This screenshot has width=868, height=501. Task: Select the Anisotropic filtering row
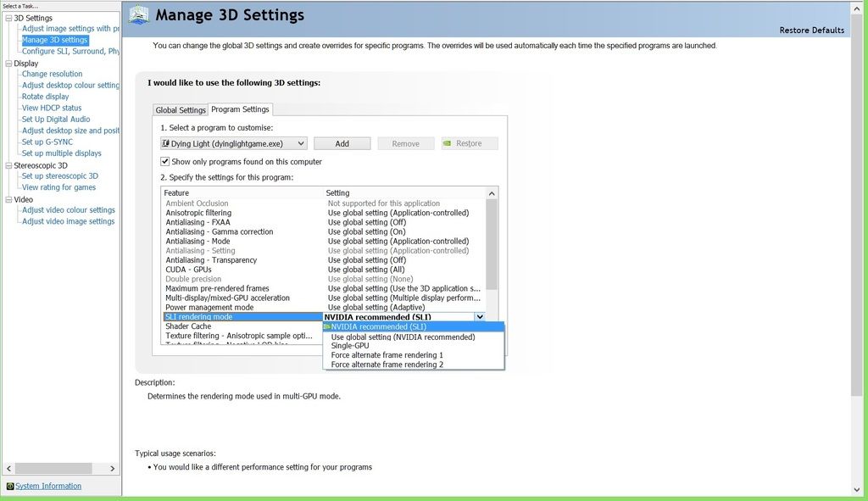(324, 213)
